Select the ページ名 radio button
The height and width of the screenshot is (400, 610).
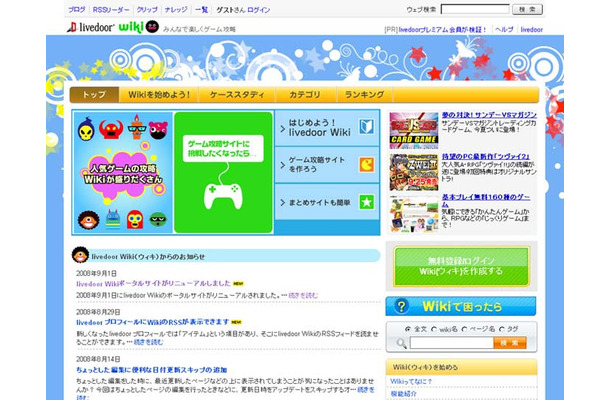click(464, 329)
